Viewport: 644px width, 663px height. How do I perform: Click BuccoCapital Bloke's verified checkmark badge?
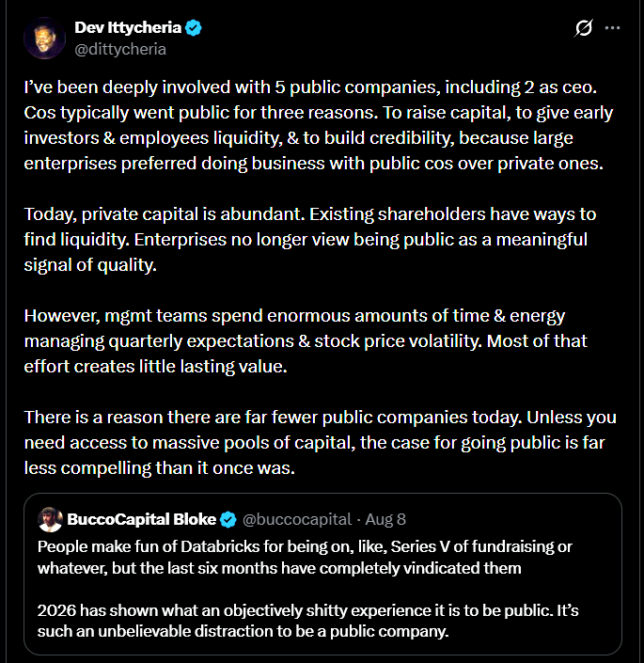point(228,519)
